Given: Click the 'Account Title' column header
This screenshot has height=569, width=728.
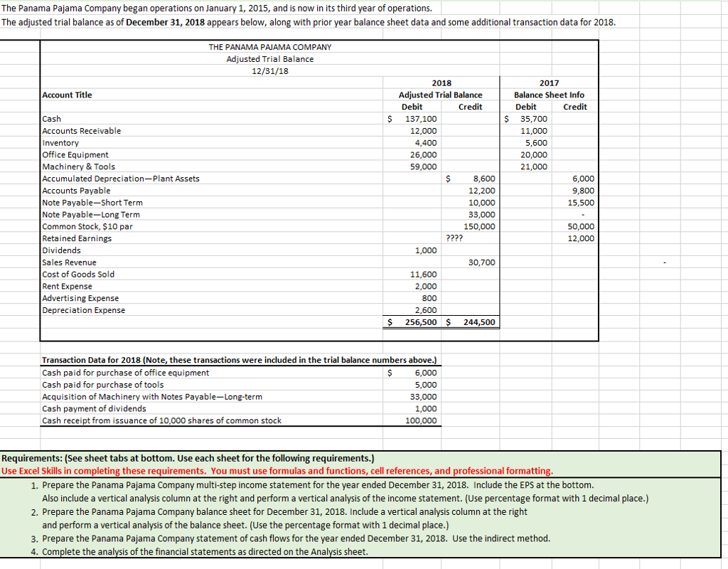Looking at the screenshot, I should 67,95.
